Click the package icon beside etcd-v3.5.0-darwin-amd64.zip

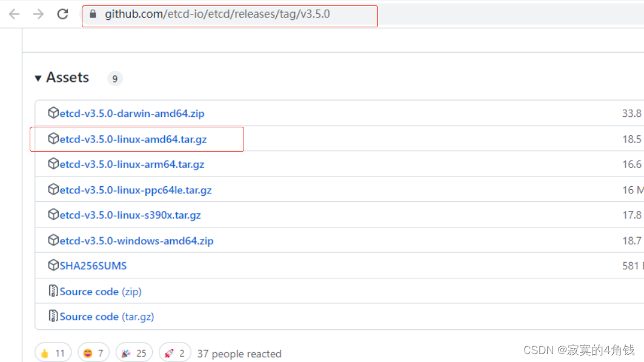tap(53, 113)
